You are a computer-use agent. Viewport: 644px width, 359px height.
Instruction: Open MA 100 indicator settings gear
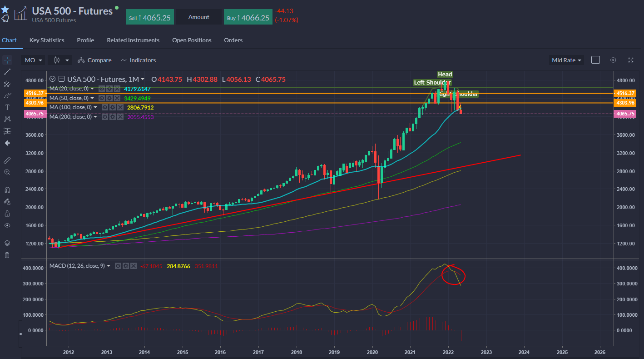(x=113, y=107)
